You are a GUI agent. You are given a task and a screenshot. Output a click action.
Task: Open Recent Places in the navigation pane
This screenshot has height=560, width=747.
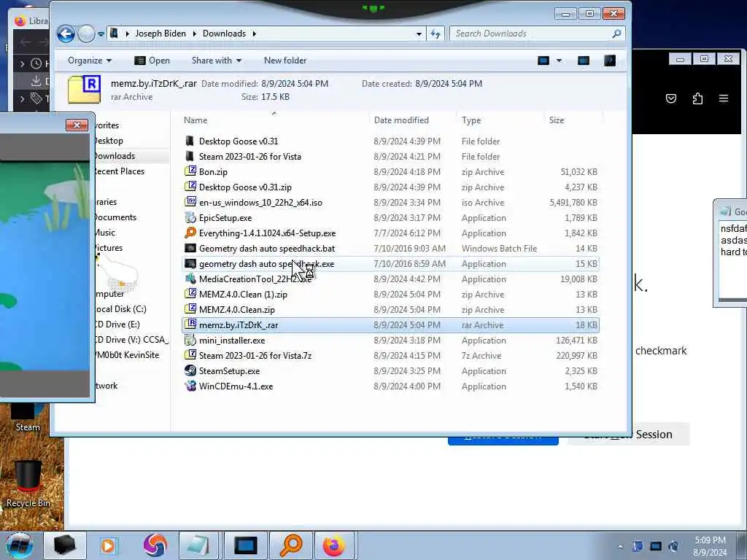[x=119, y=171]
